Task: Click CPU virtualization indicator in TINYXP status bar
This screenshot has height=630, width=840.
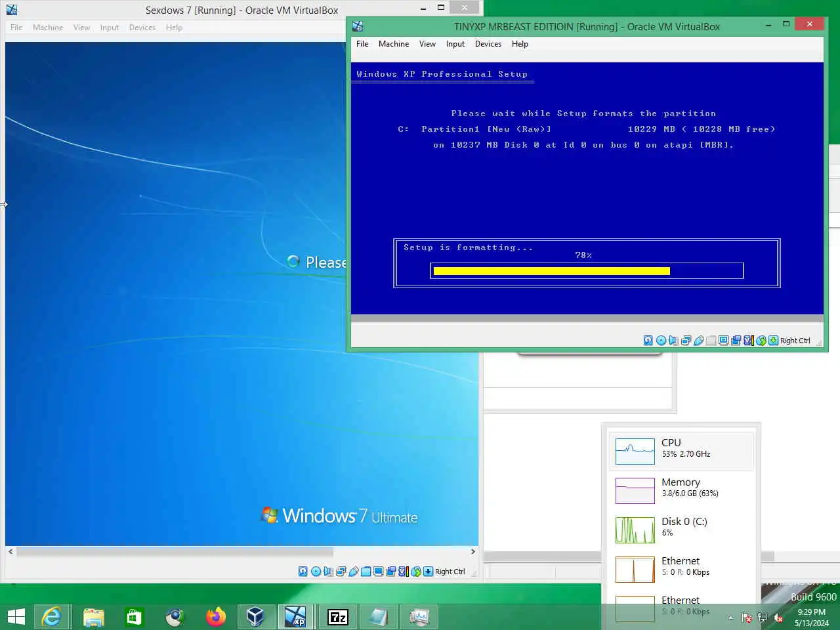Action: point(748,341)
